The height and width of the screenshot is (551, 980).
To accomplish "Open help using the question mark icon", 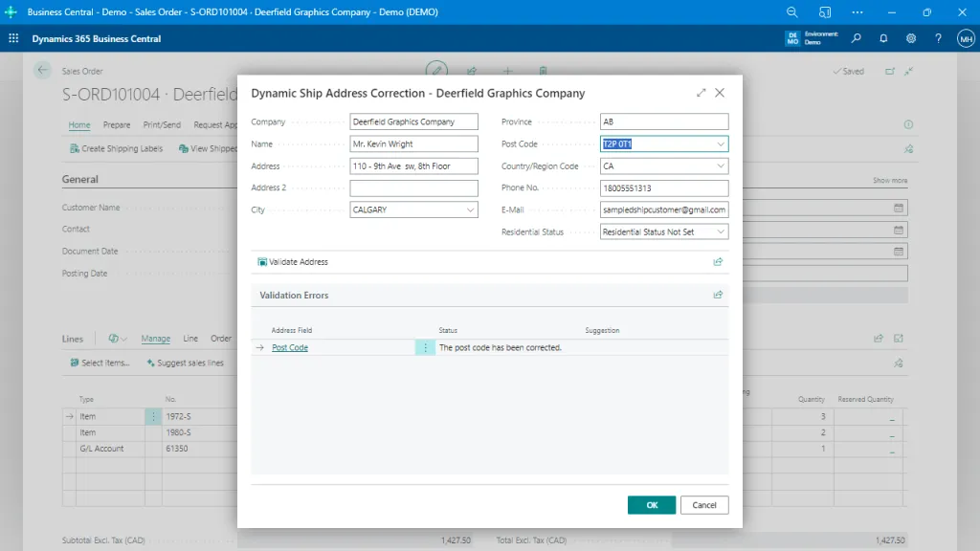I will pyautogui.click(x=938, y=38).
